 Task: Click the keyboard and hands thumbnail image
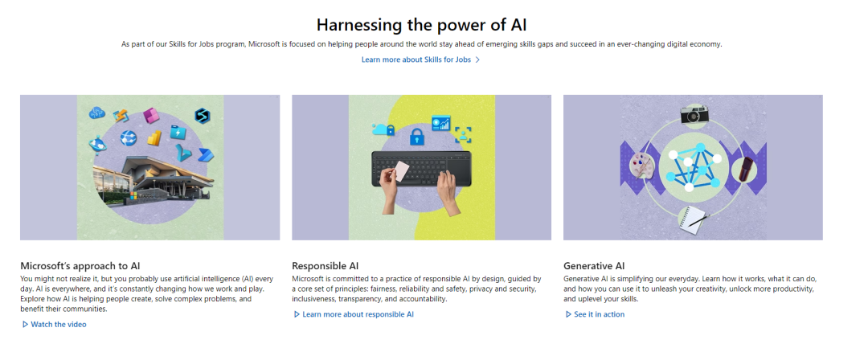[x=421, y=168]
